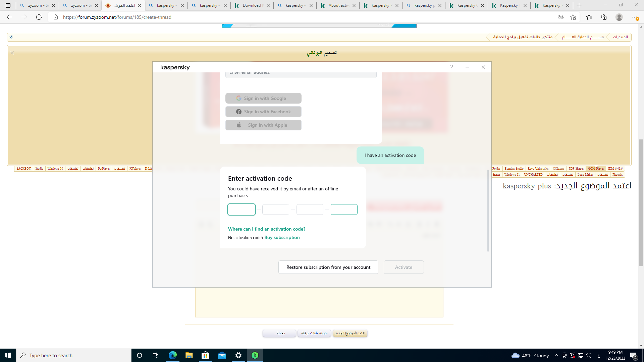The image size is (644, 362).
Task: Open Edge Settings and more menu
Action: click(x=635, y=17)
